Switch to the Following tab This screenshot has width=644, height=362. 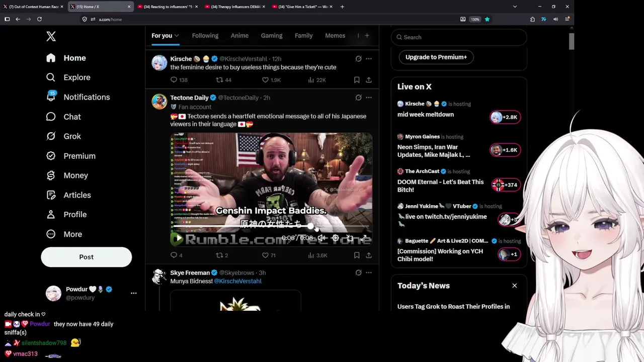(x=205, y=36)
